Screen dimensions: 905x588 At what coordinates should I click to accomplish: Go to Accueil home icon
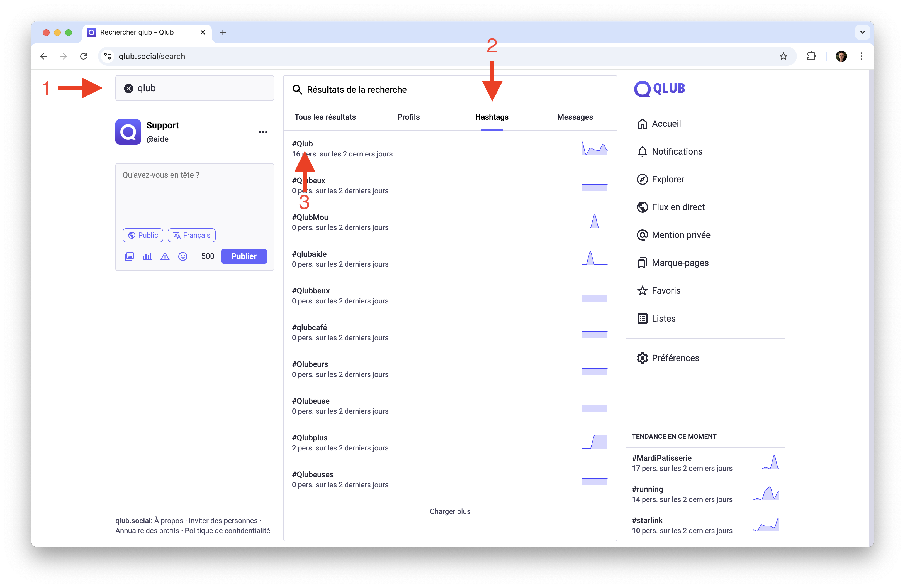click(x=642, y=124)
